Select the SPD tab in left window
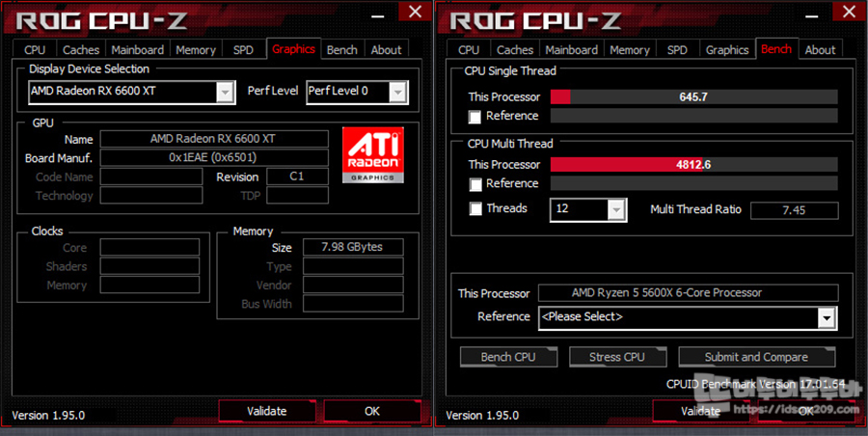Image resolution: width=868 pixels, height=436 pixels. (243, 50)
